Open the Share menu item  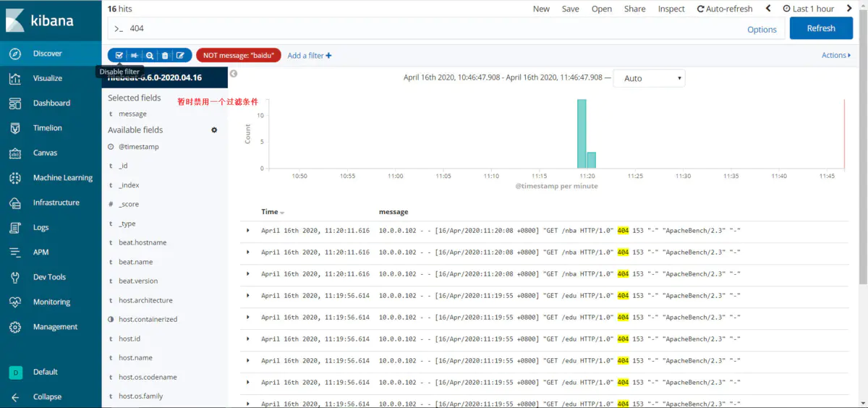[x=634, y=9]
